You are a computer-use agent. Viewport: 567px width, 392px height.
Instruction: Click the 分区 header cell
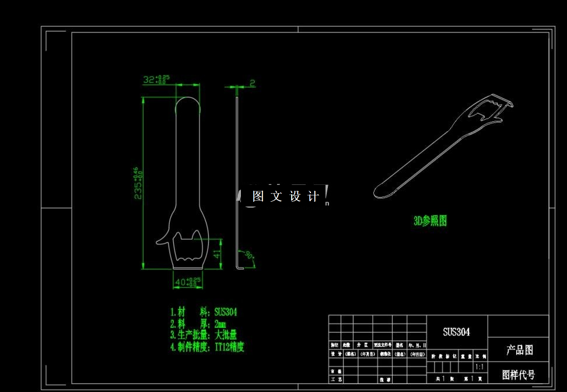coord(362,345)
